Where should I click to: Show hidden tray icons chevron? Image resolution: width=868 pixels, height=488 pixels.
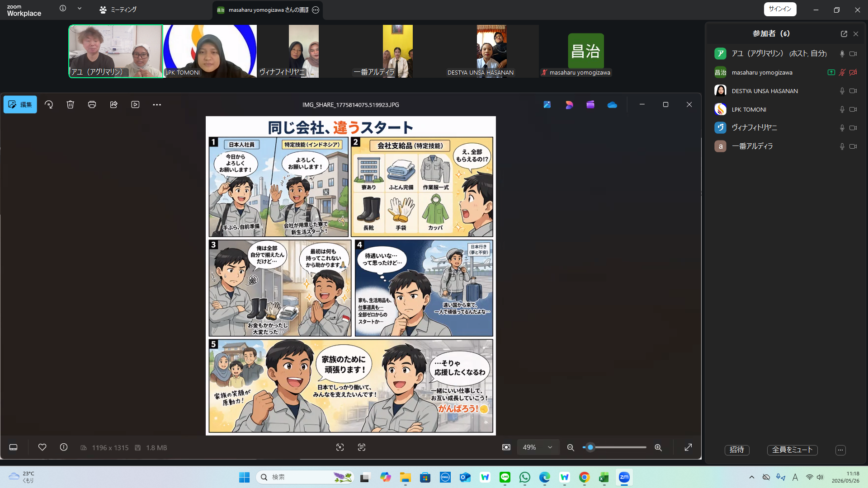[x=752, y=477]
